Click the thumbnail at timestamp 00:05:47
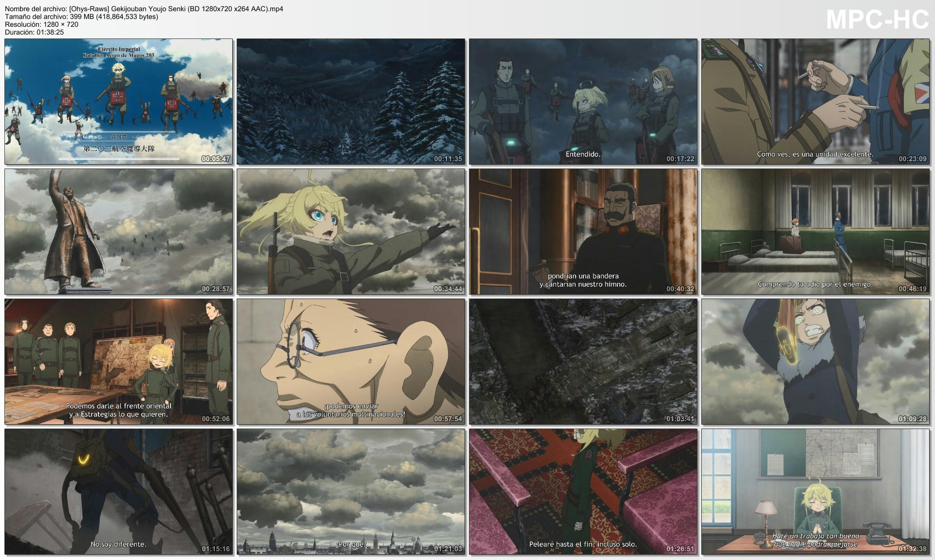The width and height of the screenshot is (935, 560). (x=119, y=101)
